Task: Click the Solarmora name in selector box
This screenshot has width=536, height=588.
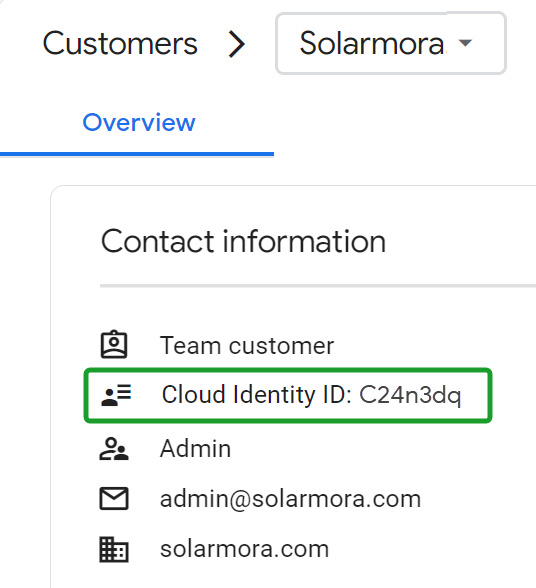Action: (372, 43)
